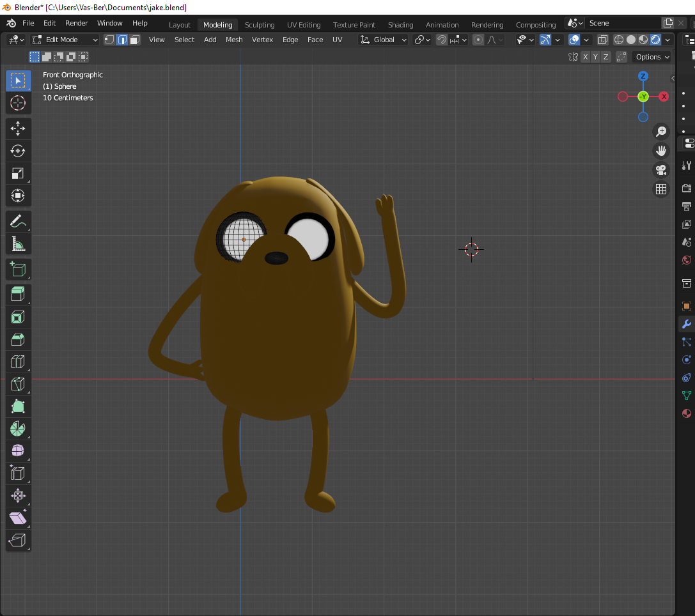Enable vertex select mode

pos(109,40)
